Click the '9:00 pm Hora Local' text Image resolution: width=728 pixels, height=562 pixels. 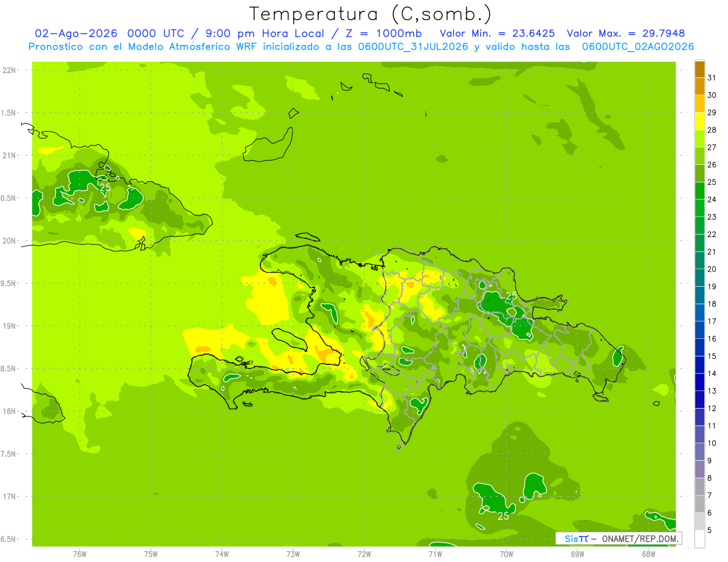(x=263, y=33)
